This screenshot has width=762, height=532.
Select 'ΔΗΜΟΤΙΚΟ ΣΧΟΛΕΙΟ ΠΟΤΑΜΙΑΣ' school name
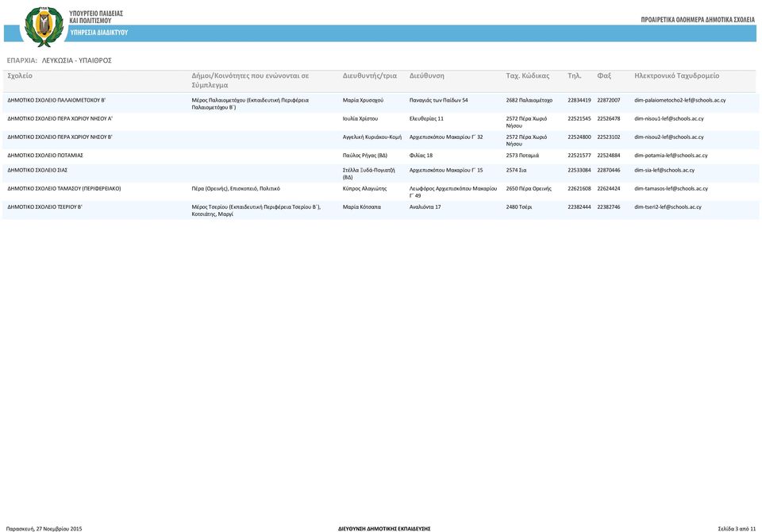(45, 156)
